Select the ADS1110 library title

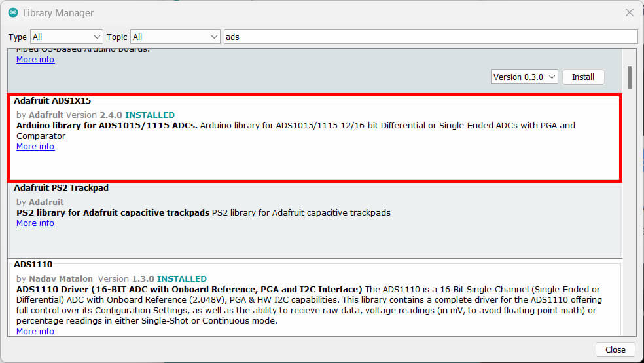[33, 264]
